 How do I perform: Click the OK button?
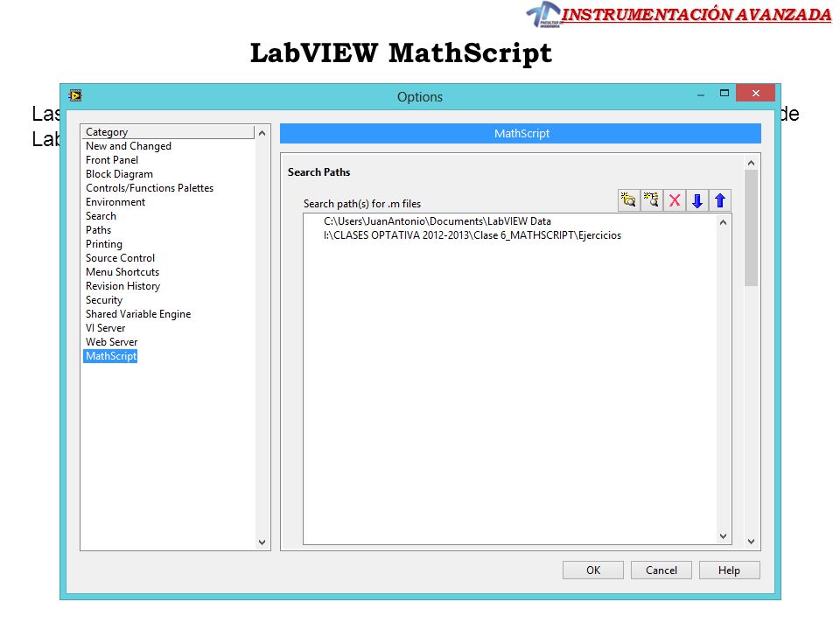pyautogui.click(x=593, y=570)
